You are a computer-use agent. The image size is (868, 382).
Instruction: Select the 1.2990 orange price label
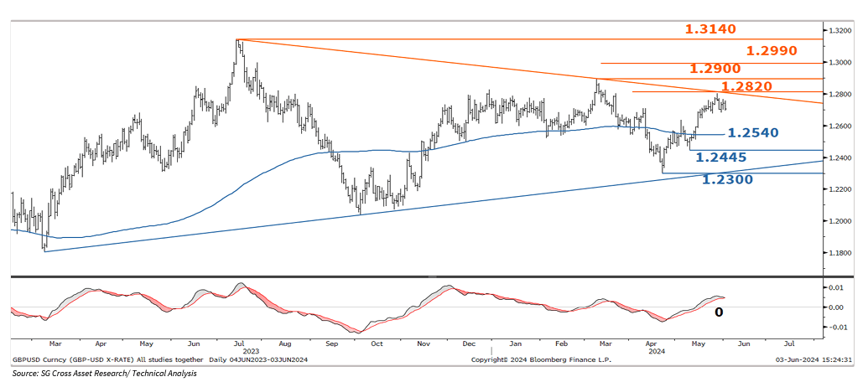coord(771,51)
